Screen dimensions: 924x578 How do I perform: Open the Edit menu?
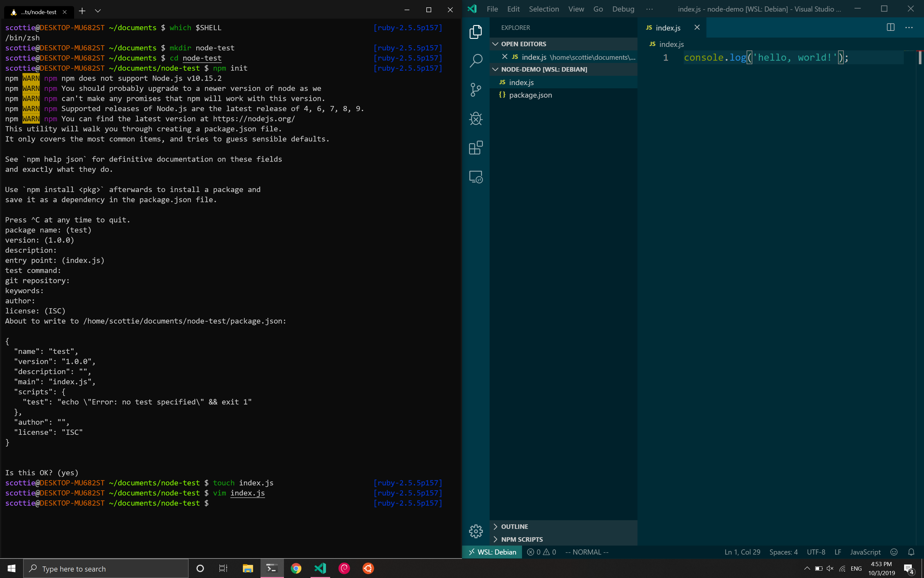[x=513, y=9]
